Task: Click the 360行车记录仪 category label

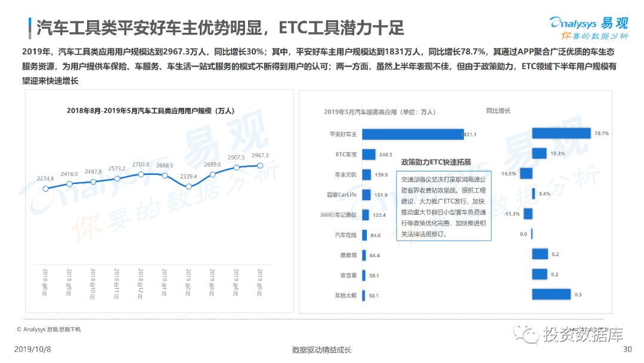Action: click(x=338, y=214)
